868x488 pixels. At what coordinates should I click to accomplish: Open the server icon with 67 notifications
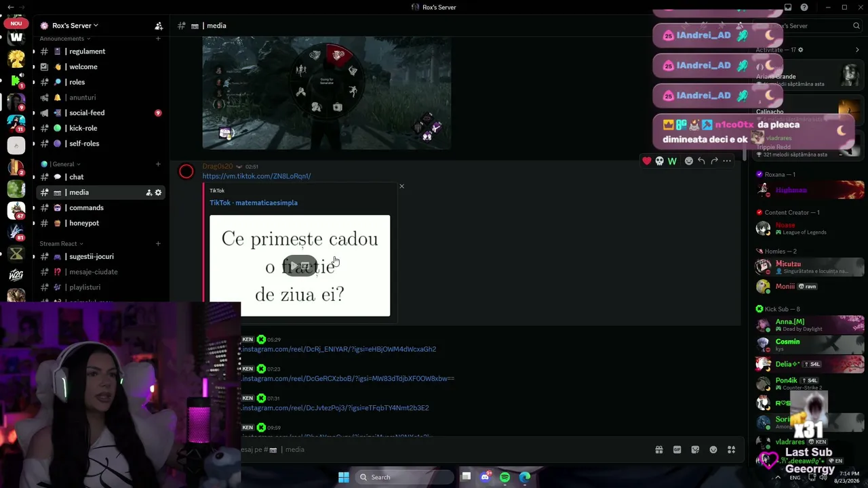(16, 211)
